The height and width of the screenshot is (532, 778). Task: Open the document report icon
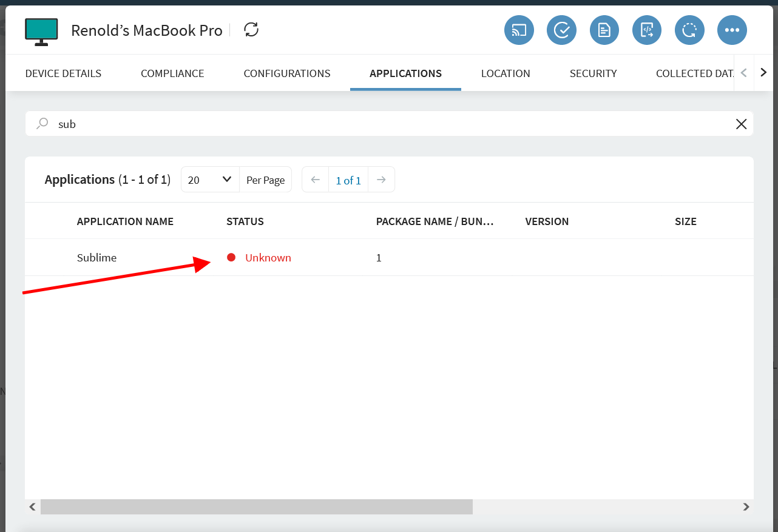point(604,30)
